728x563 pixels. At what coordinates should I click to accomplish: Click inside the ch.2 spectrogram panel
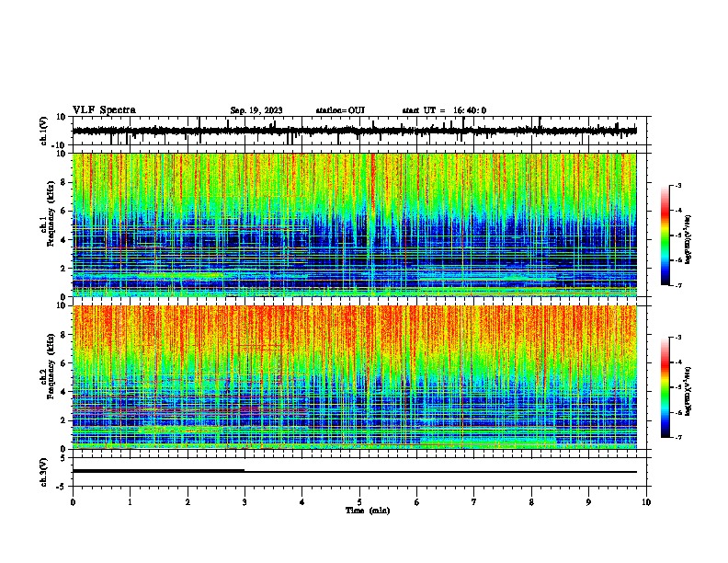tap(354, 377)
